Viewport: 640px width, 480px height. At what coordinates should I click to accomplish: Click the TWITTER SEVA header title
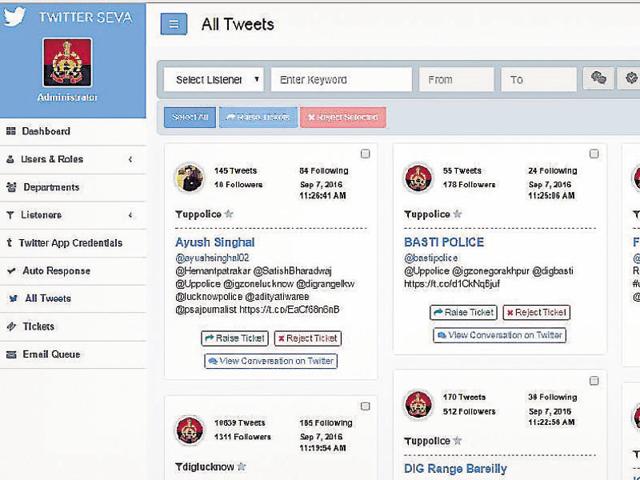(86, 18)
